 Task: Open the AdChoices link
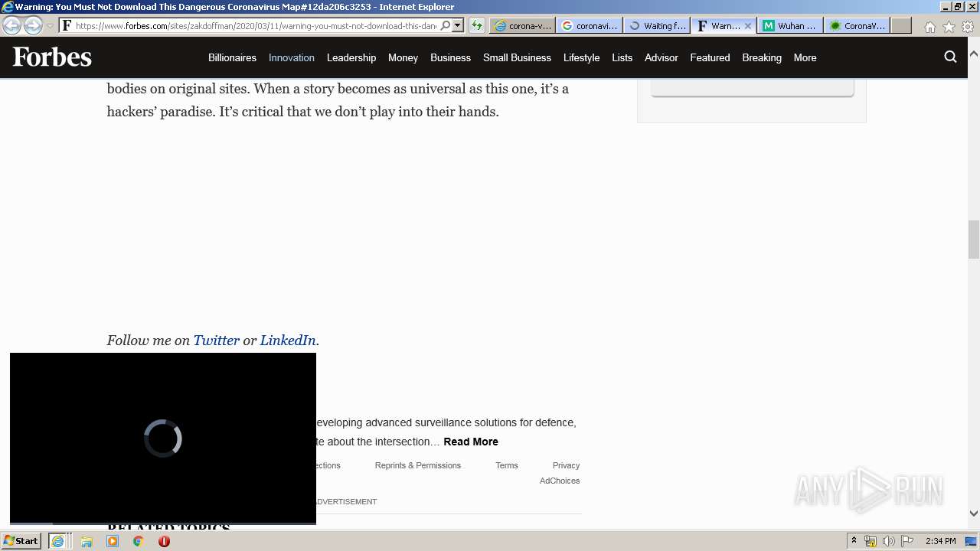(560, 481)
